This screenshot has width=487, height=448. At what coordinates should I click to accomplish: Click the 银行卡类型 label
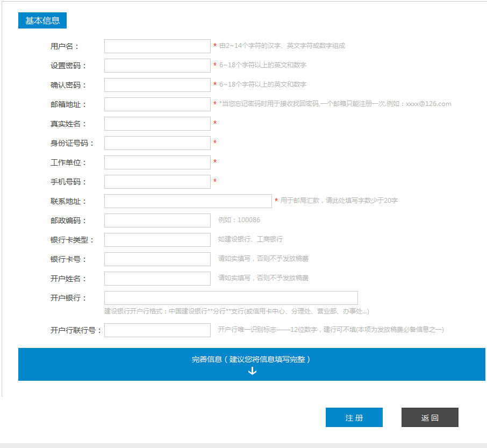pos(71,240)
